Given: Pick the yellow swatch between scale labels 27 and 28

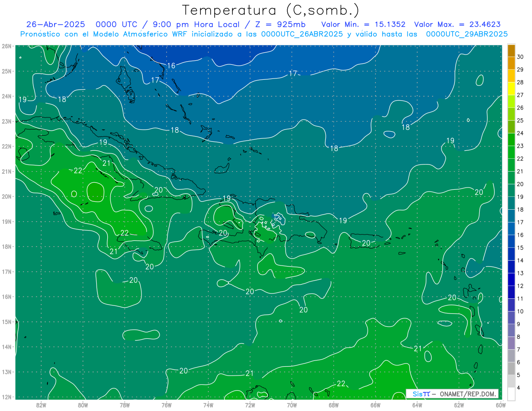Looking at the screenshot, I should (x=511, y=88).
